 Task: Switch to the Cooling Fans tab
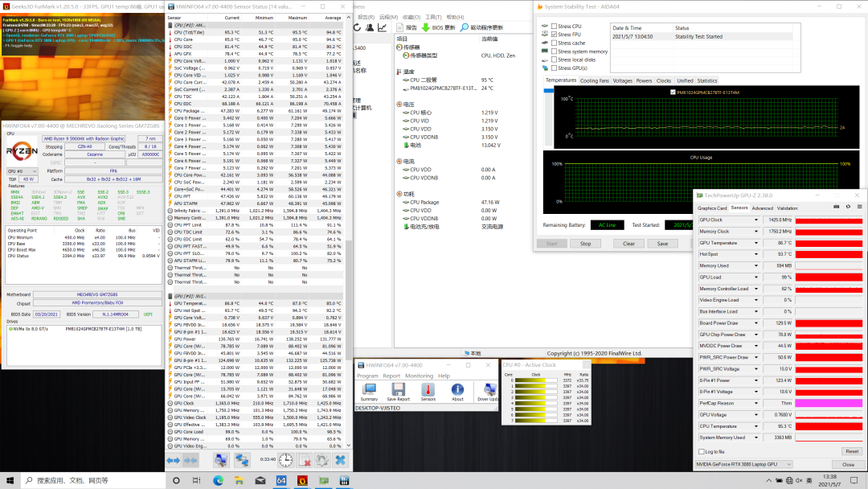pyautogui.click(x=595, y=80)
